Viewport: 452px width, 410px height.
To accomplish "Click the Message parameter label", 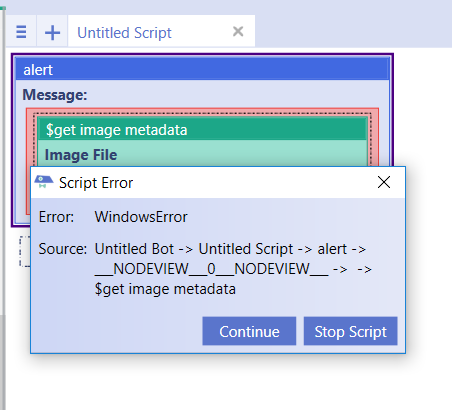I will tap(55, 95).
